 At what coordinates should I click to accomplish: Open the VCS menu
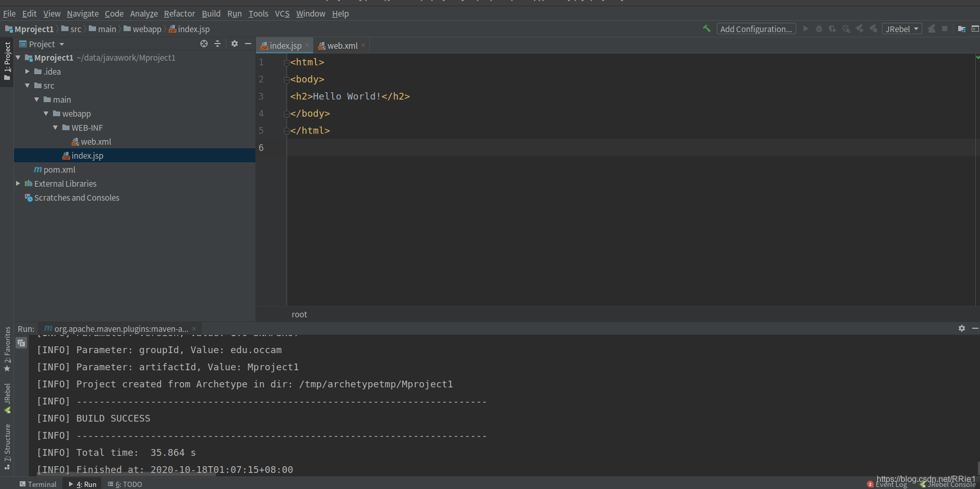282,13
